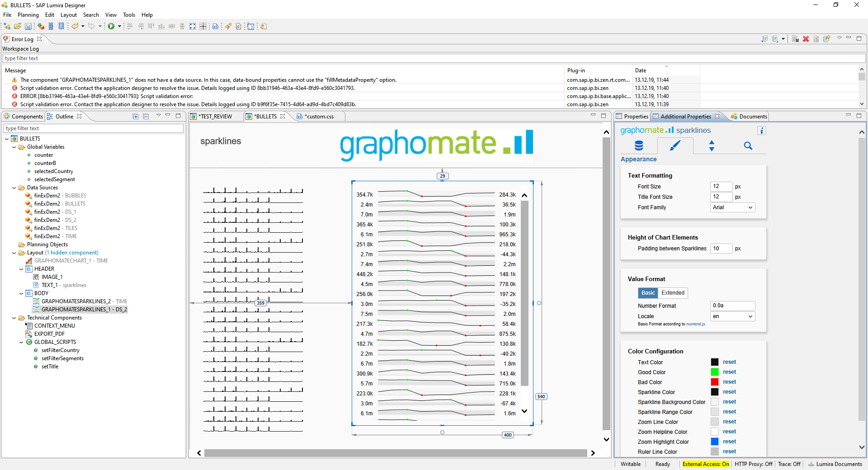Open the Locale dropdown
868x470 pixels.
click(x=733, y=316)
